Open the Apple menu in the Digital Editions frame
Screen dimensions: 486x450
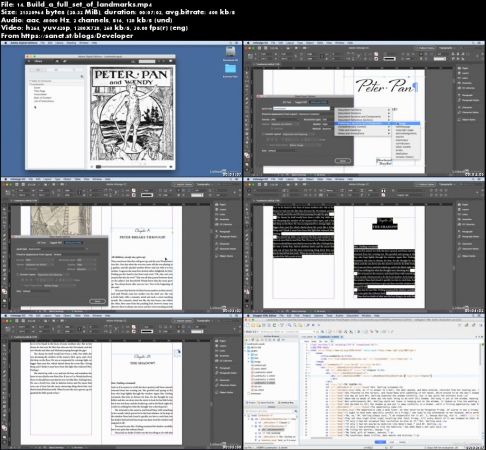click(5, 43)
